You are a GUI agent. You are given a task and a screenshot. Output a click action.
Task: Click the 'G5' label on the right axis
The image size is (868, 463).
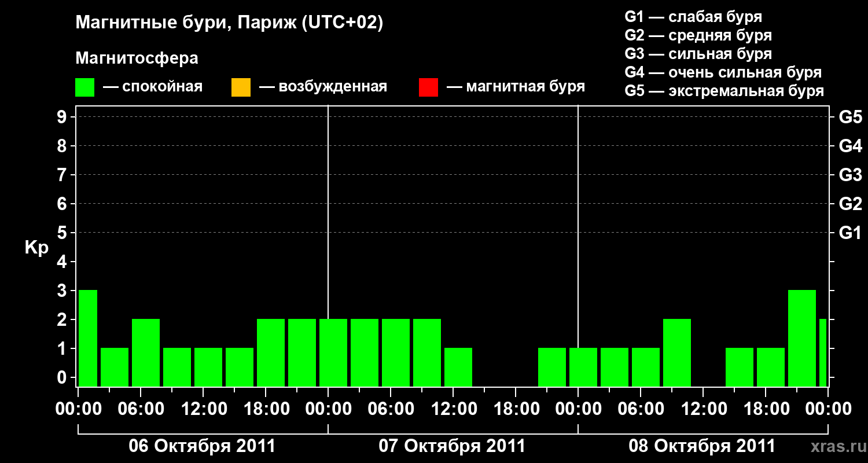851,117
